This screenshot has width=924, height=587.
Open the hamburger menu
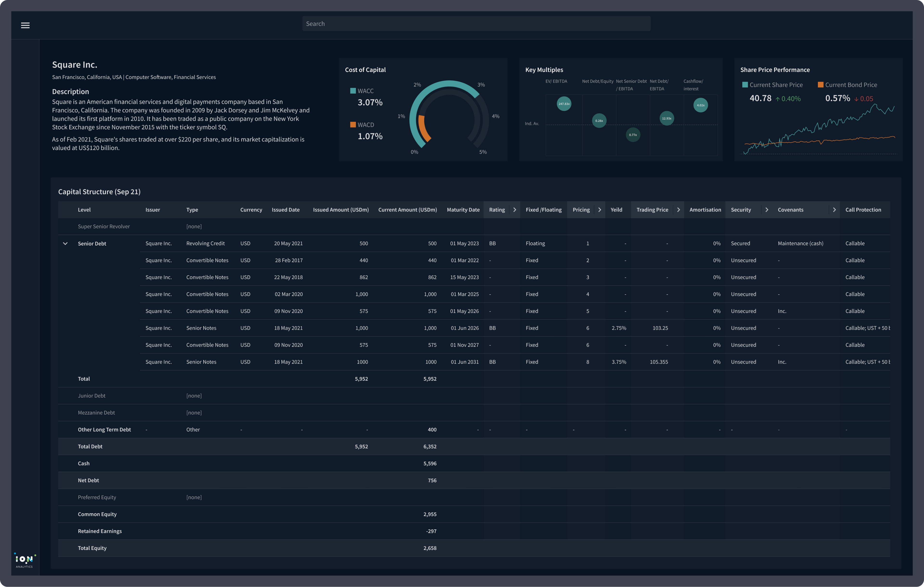click(25, 25)
